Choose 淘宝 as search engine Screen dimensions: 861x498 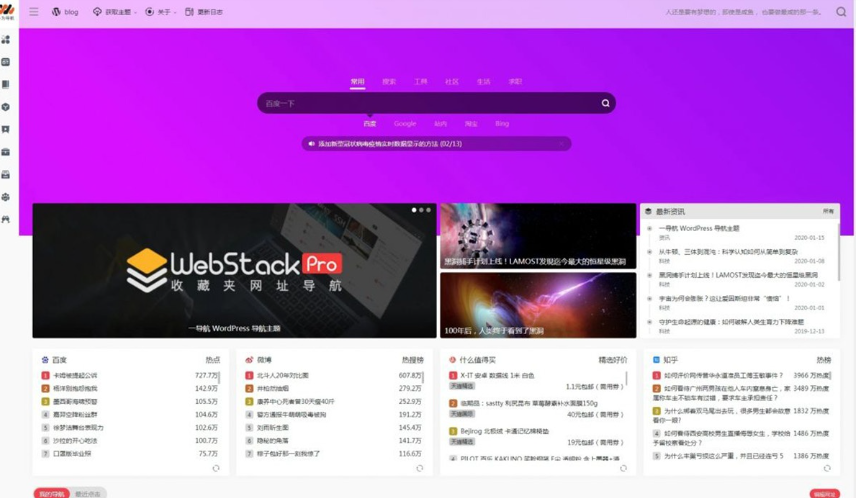pyautogui.click(x=471, y=124)
